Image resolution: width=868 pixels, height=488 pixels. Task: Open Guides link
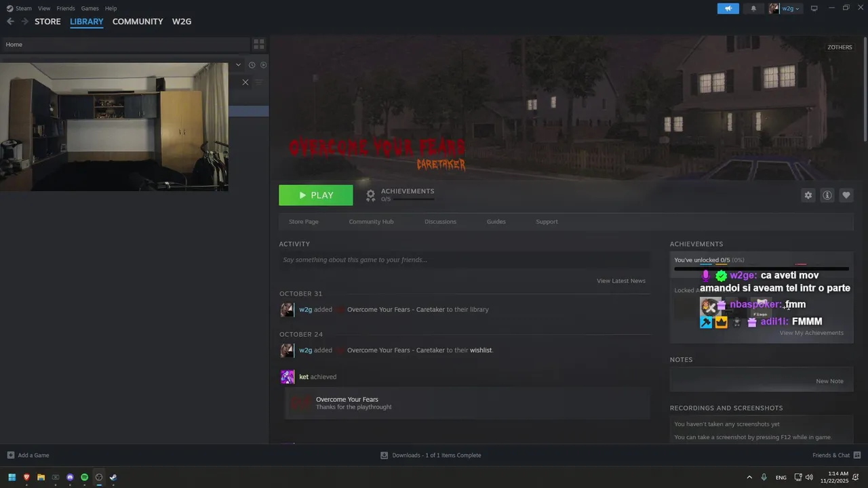(496, 222)
